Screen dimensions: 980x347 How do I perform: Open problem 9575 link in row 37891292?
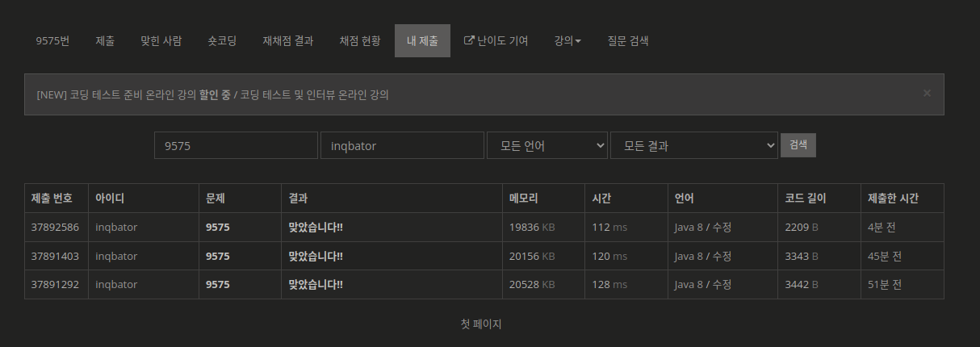[x=218, y=285]
